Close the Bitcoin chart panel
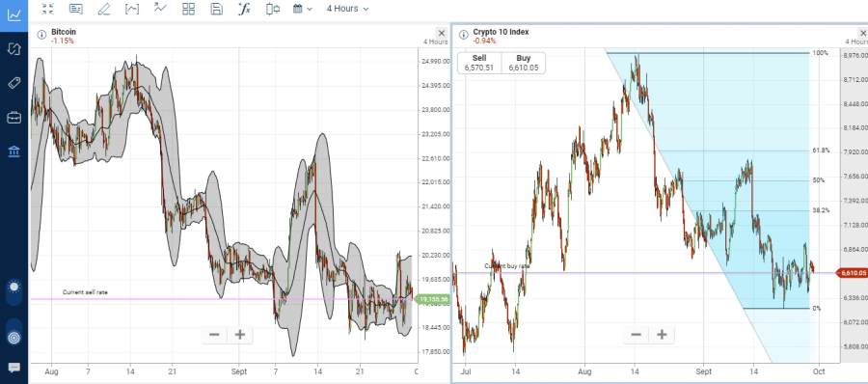The height and width of the screenshot is (384, 868). 441,33
